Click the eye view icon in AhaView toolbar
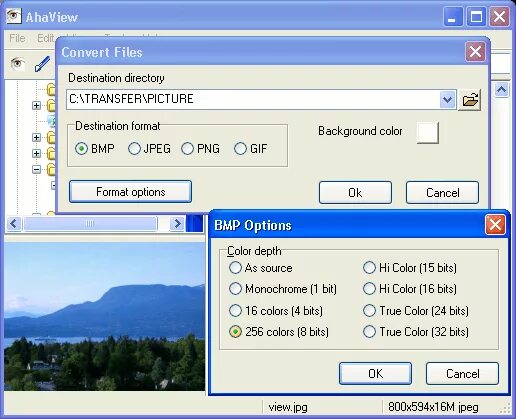 17,63
